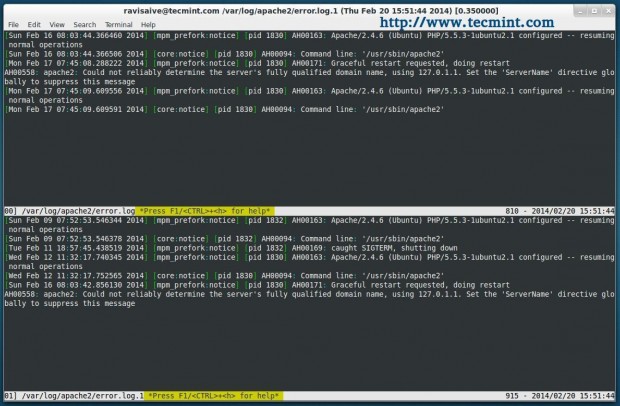
Task: Select the error.log status bar path
Action: 78,211
